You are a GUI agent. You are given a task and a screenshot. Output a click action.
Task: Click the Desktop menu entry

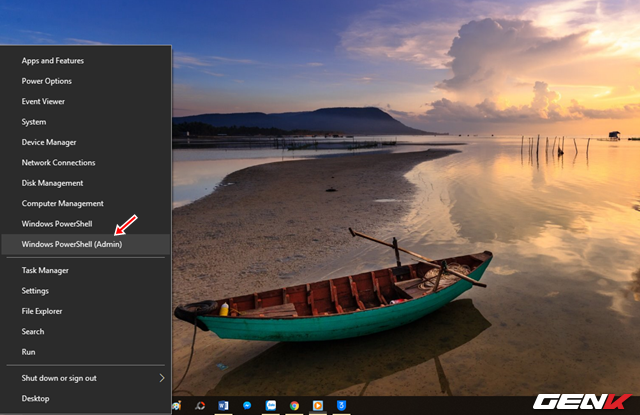[x=35, y=398]
